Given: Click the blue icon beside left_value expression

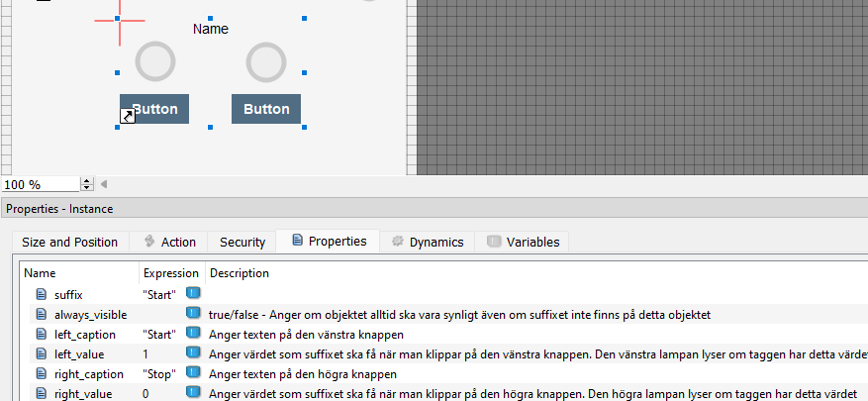Looking at the screenshot, I should click(x=193, y=353).
